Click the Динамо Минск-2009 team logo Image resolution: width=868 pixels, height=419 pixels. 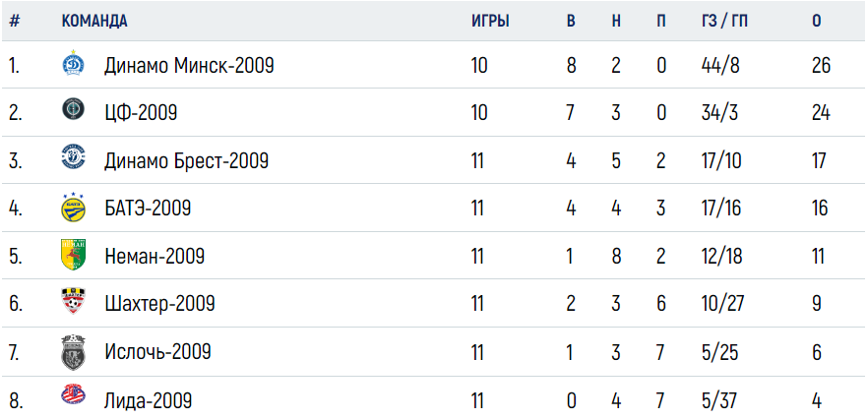coord(73,63)
